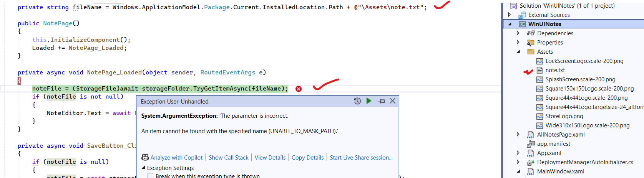
Task: Click the Assets folder icon
Action: pyautogui.click(x=531, y=52)
